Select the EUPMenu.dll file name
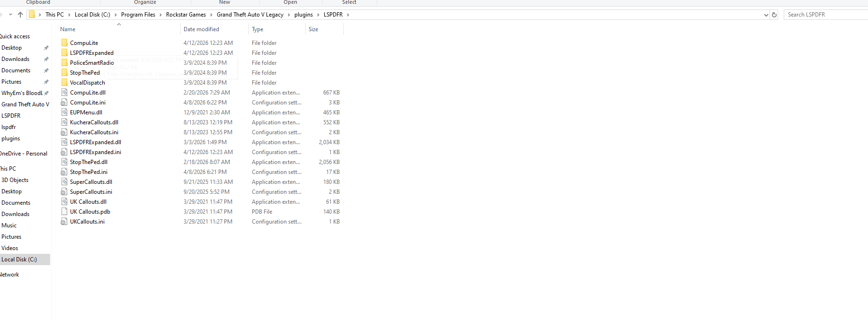This screenshot has height=320, width=868. coord(86,112)
